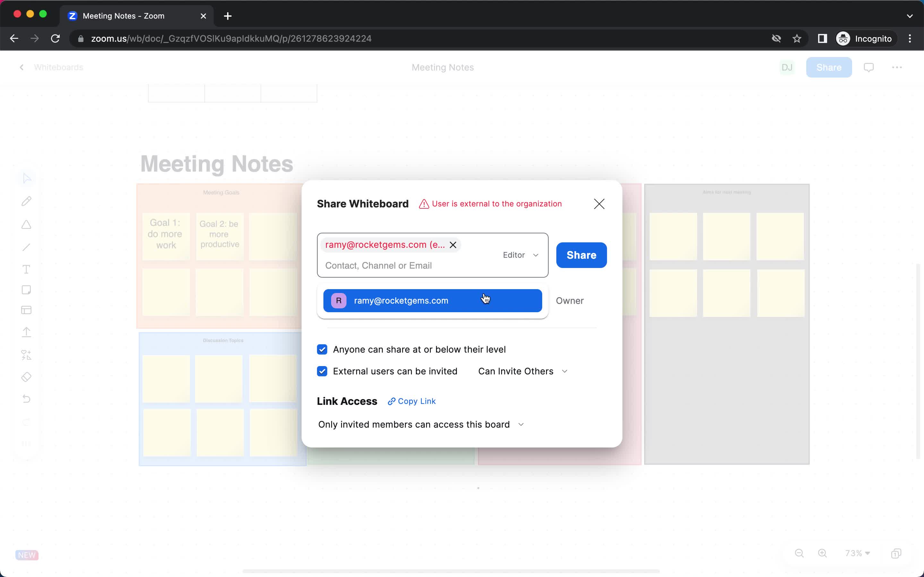This screenshot has width=924, height=577.
Task: Select the arrow/select tool in sidebar
Action: 27,178
